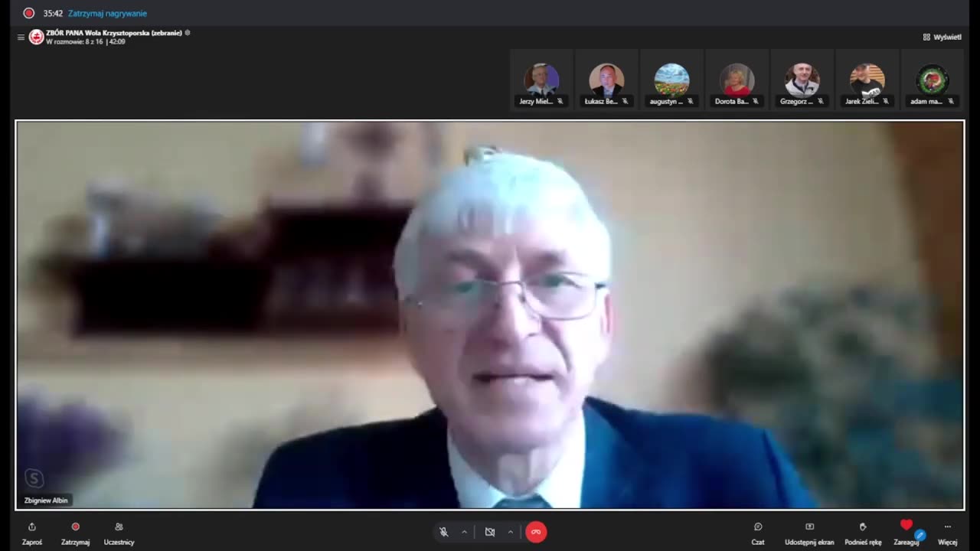
Task: Open the hamburger menu beside group avatar
Action: coord(21,37)
